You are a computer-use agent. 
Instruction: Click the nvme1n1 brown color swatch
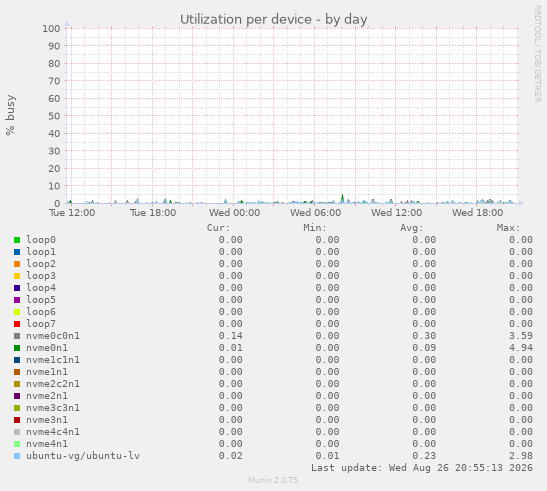17,372
